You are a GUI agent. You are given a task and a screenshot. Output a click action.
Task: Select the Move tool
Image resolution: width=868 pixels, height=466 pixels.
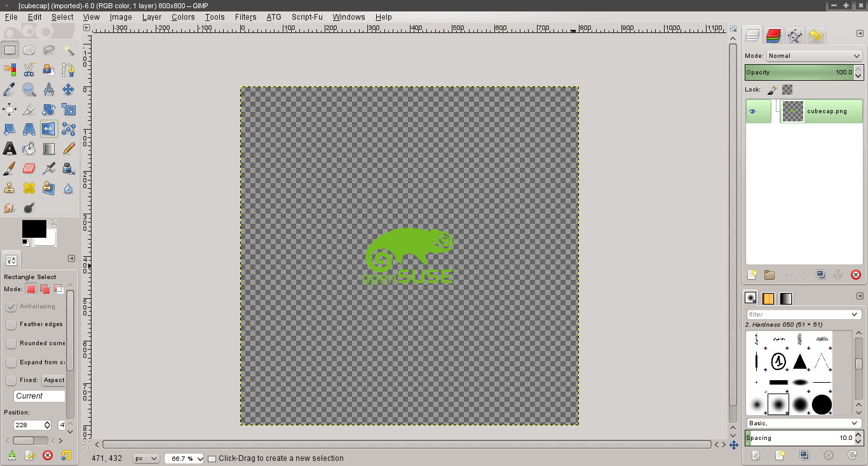pos(69,90)
